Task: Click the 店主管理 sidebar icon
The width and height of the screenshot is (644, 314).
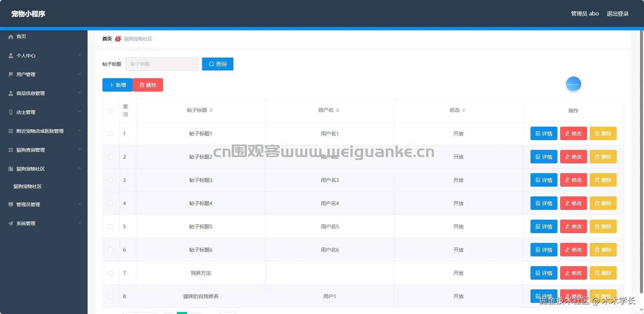Action: click(x=11, y=112)
